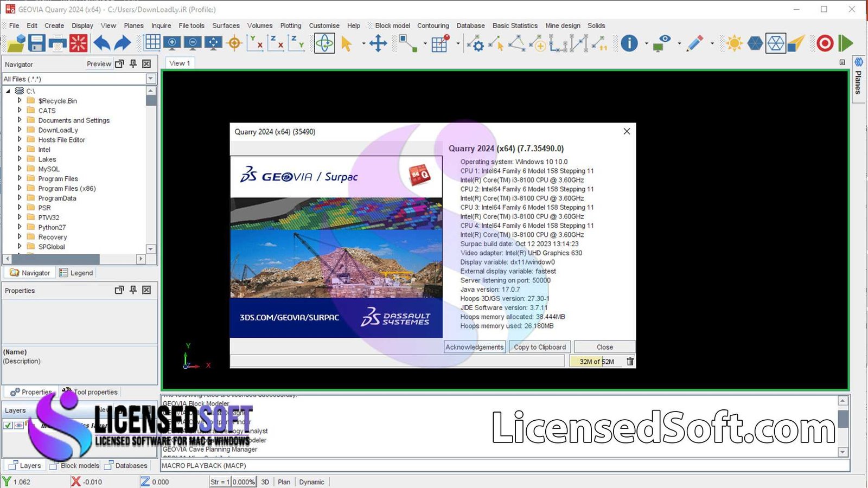Click the Print icon in toolbar

pos(58,43)
